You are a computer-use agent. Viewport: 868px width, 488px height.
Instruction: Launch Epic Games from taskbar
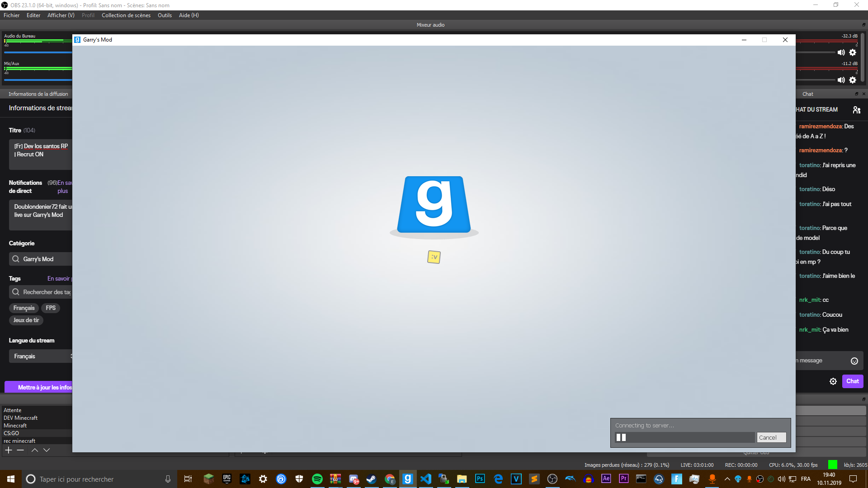[227, 479]
